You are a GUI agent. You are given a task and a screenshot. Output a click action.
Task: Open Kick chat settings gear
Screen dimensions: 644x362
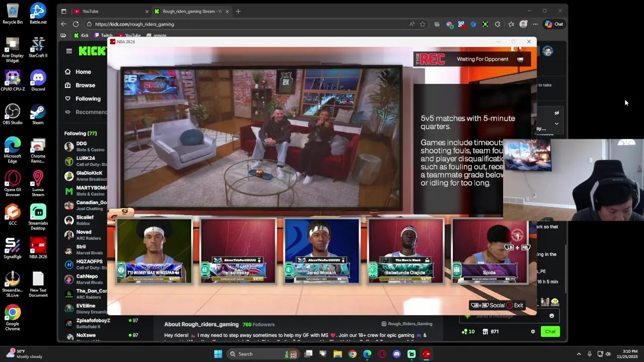pos(533,331)
